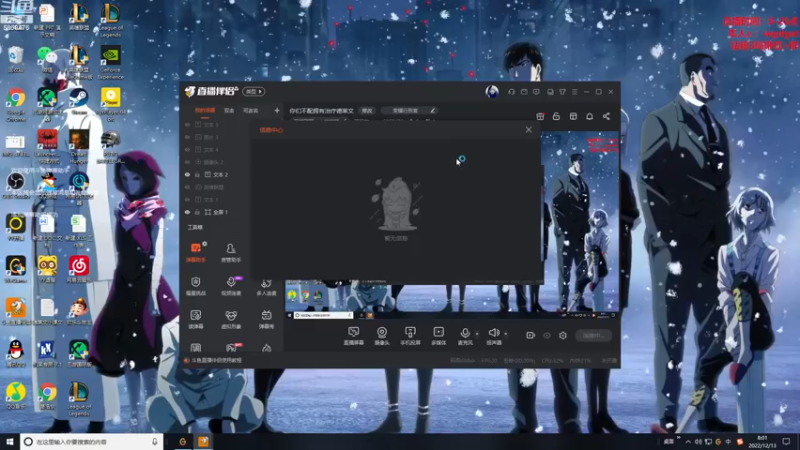Open the envelope mail icon in title bar
Image resolution: width=800 pixels, height=450 pixels.
coord(524,92)
